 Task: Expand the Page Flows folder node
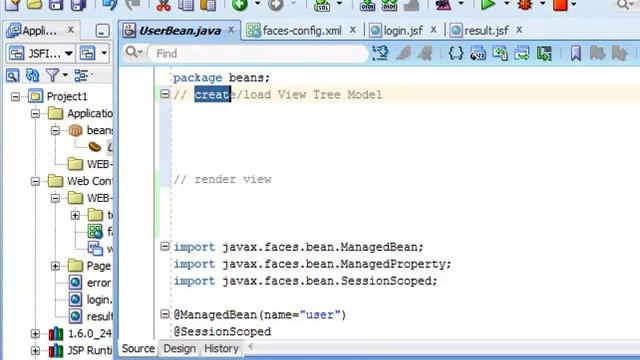pos(55,266)
